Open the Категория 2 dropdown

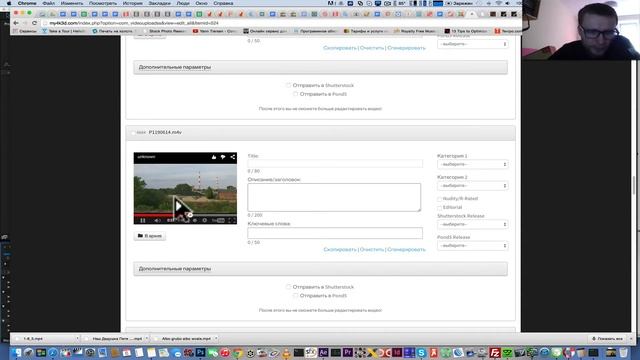pos(473,186)
